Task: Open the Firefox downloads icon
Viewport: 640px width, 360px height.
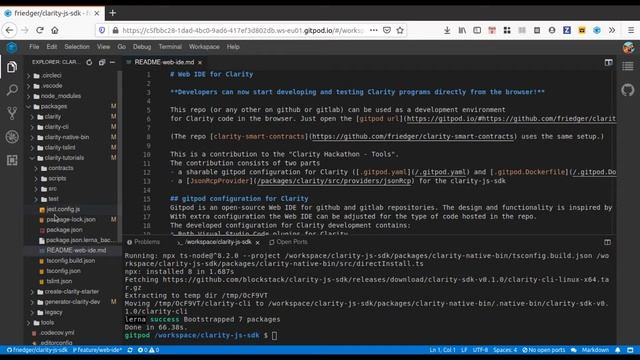Action: click(447, 30)
